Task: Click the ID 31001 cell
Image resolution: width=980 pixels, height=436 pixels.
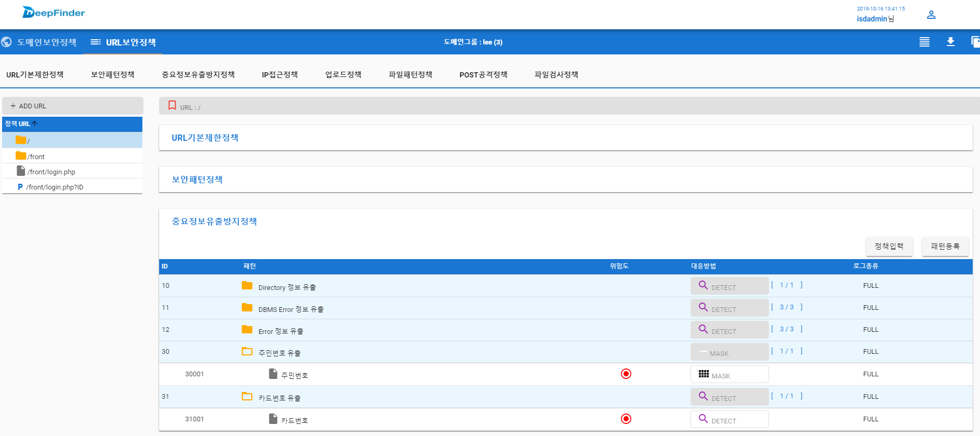Action: coord(195,419)
